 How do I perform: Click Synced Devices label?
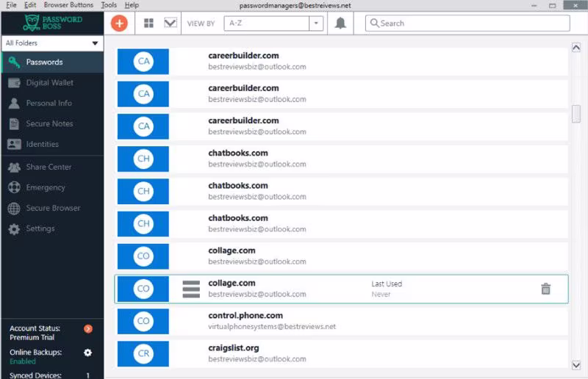click(35, 375)
